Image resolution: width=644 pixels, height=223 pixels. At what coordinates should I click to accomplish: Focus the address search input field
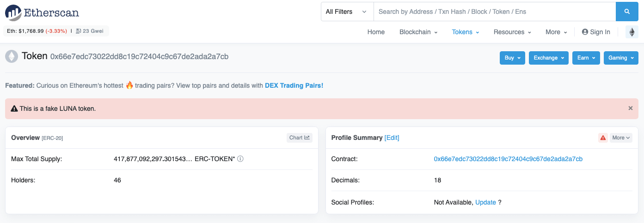495,12
